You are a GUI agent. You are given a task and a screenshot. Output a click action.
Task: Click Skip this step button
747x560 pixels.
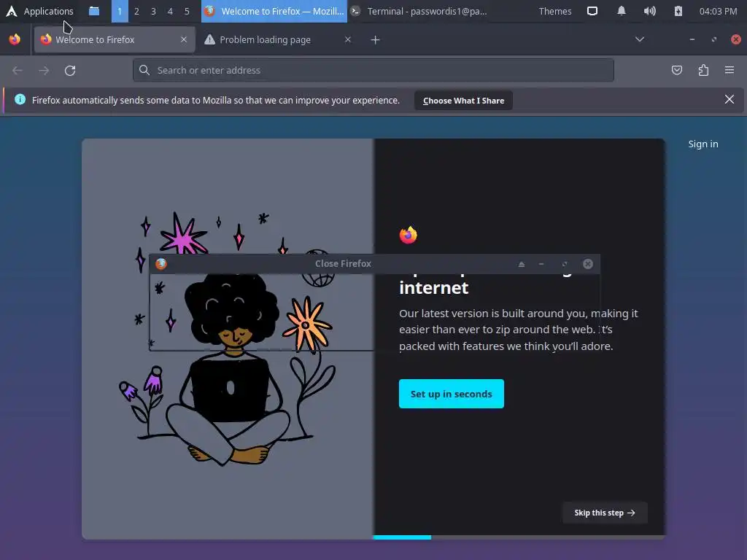pos(605,513)
